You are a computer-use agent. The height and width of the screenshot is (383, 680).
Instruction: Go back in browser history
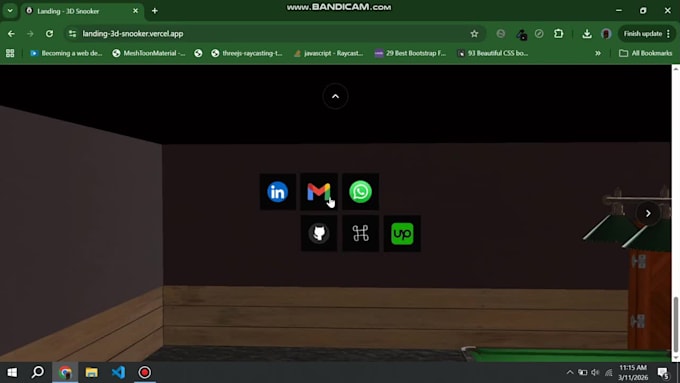(11, 33)
